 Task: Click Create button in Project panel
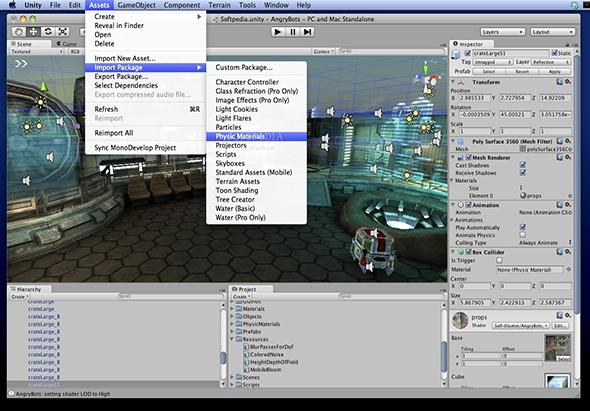[x=240, y=297]
